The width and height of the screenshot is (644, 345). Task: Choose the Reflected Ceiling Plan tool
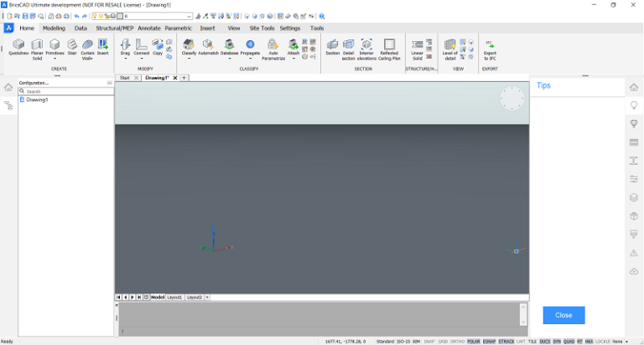[x=390, y=47]
